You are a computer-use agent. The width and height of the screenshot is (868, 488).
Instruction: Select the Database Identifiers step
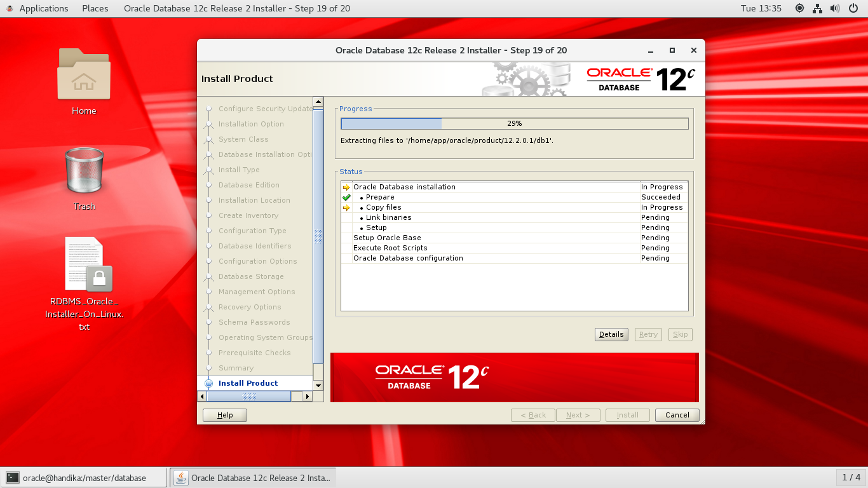(255, 246)
